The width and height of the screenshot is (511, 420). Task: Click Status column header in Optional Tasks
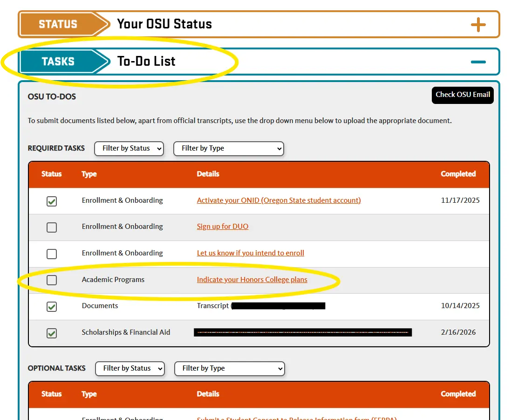point(52,394)
